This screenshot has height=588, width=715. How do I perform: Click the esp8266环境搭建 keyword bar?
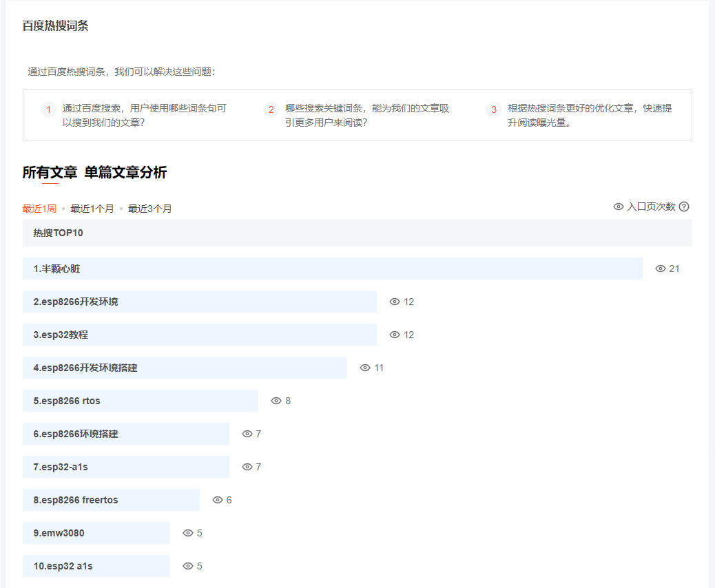(x=126, y=433)
